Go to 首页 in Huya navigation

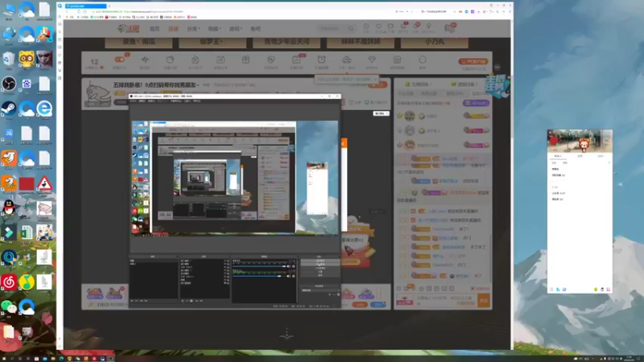point(155,29)
